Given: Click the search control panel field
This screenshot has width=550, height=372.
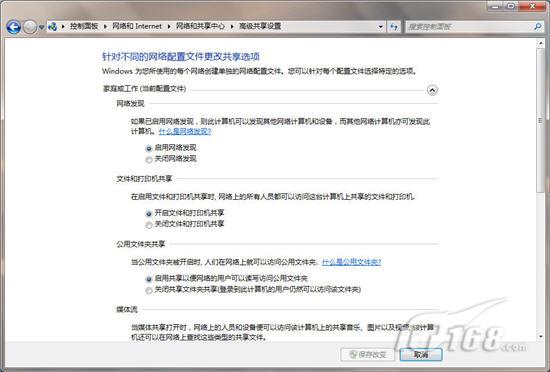Looking at the screenshot, I should [x=474, y=26].
